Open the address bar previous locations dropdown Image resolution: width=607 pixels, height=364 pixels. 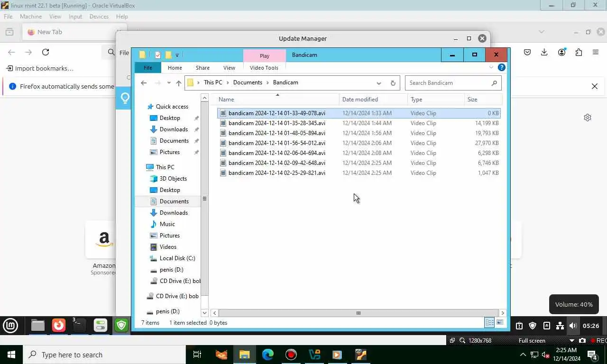[x=378, y=83]
